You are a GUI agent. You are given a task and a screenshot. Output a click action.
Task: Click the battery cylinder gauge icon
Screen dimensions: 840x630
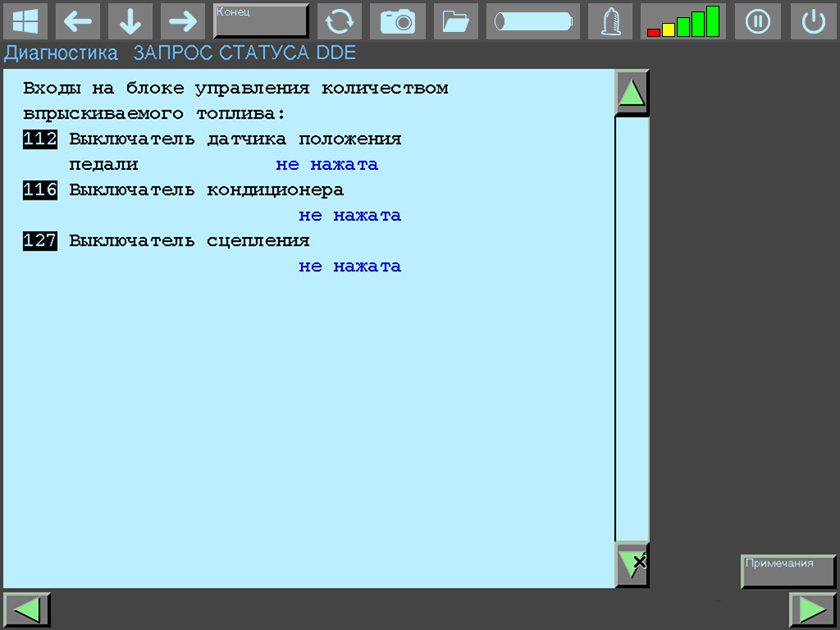click(x=532, y=21)
